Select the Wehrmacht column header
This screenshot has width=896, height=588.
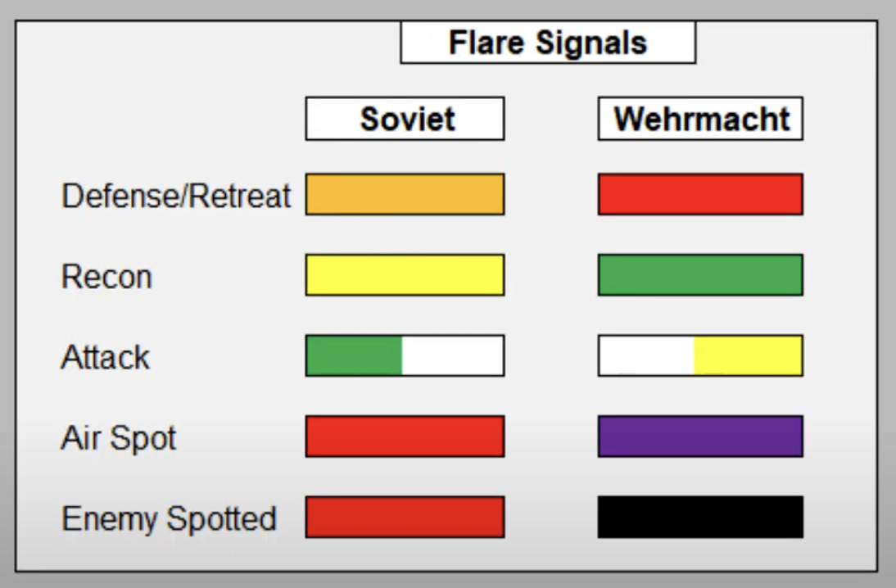[700, 119]
